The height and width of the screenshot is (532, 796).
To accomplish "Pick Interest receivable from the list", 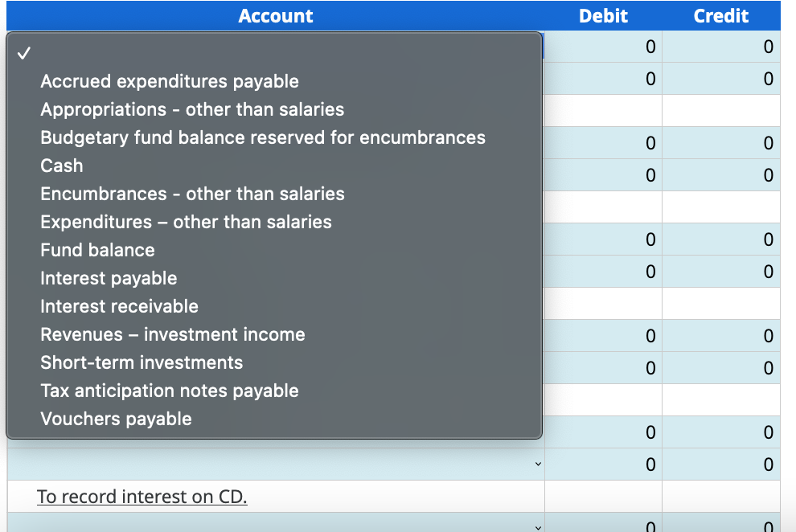I will 274,306.
